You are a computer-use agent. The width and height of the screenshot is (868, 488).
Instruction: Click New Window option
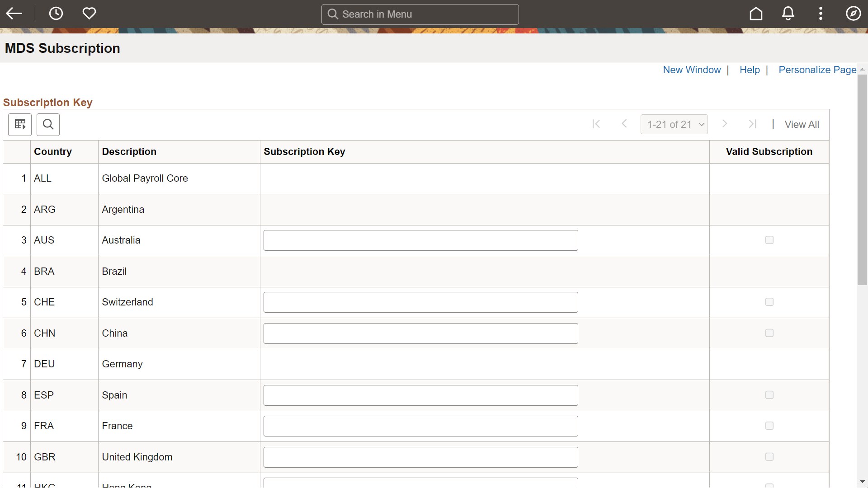pos(692,70)
